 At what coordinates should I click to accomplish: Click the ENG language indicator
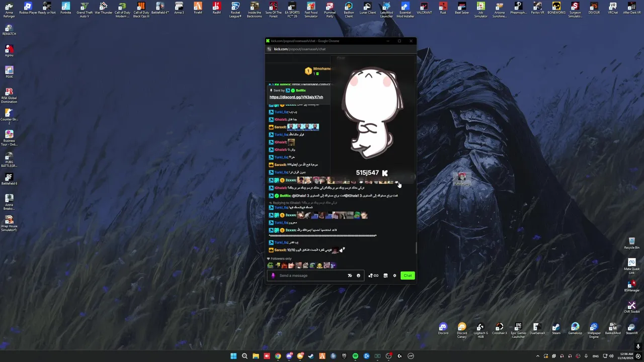click(x=596, y=356)
